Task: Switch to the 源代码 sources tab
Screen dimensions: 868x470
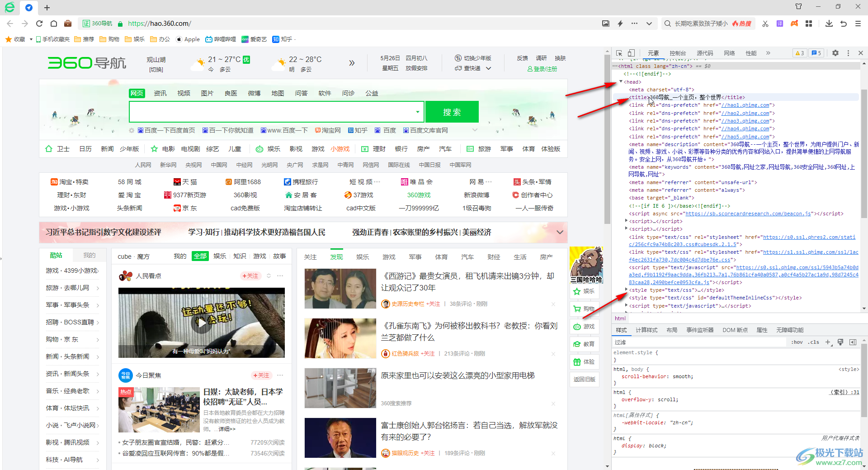Action: pyautogui.click(x=705, y=53)
